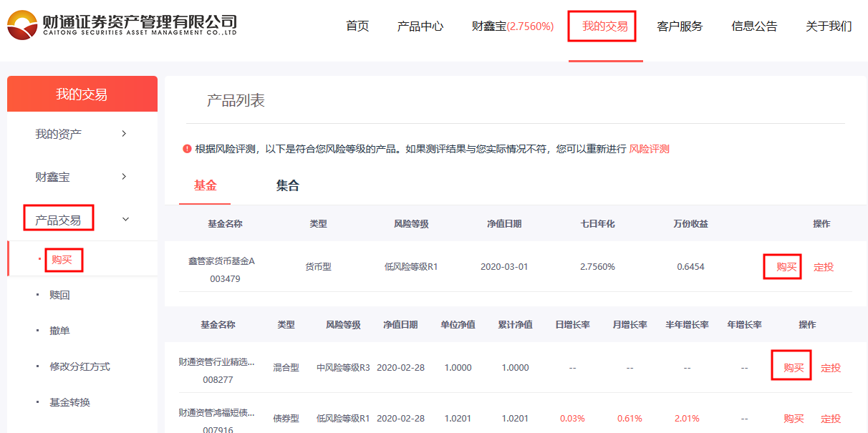This screenshot has width=868, height=433.
Task: Click the 混合型 fund type cell
Action: click(286, 368)
